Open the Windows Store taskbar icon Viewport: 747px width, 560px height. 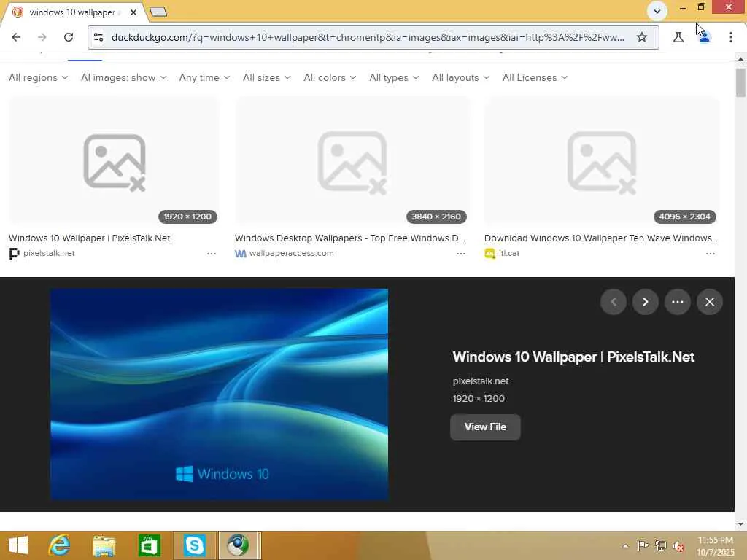[x=149, y=545]
